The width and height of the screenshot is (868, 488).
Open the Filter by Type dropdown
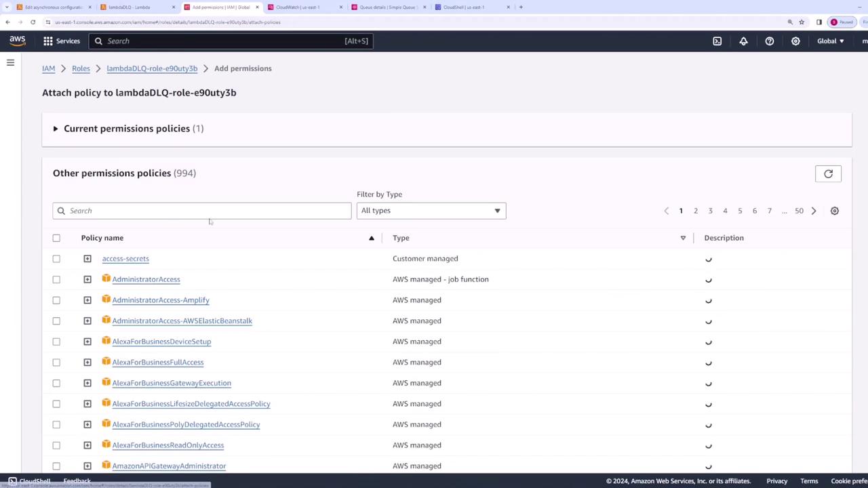pyautogui.click(x=431, y=211)
